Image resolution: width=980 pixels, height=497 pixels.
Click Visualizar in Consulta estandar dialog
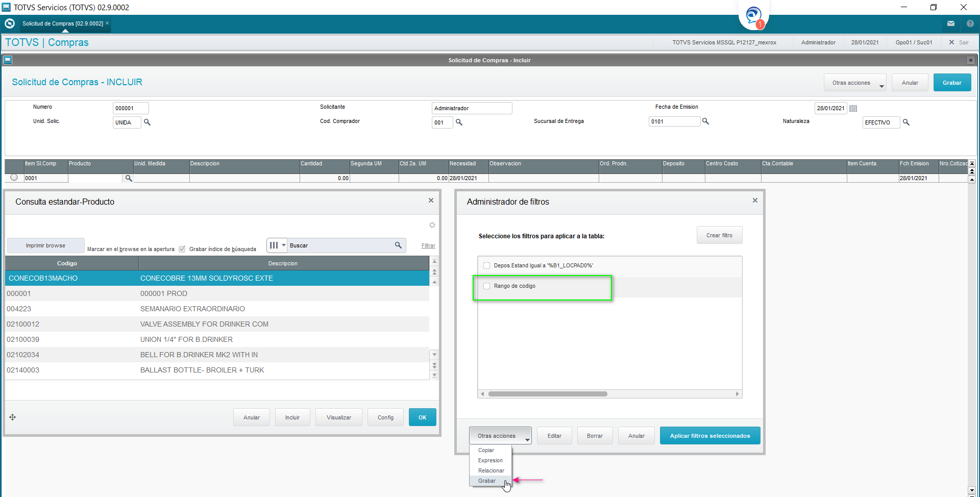(339, 417)
